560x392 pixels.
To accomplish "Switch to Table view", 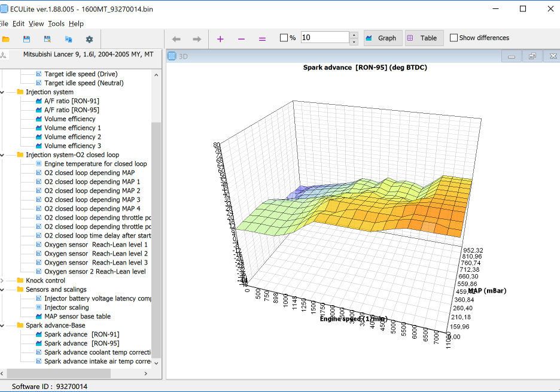I will pyautogui.click(x=422, y=38).
